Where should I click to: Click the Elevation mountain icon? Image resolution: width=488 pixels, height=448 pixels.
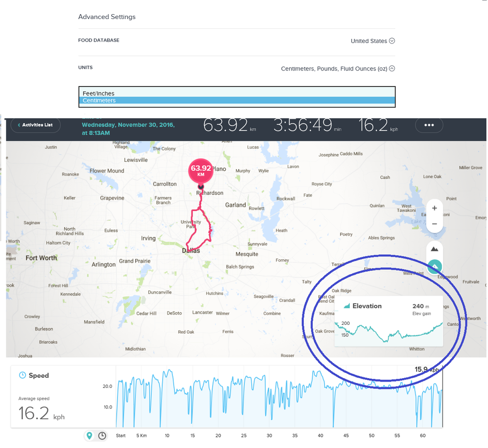click(x=347, y=306)
